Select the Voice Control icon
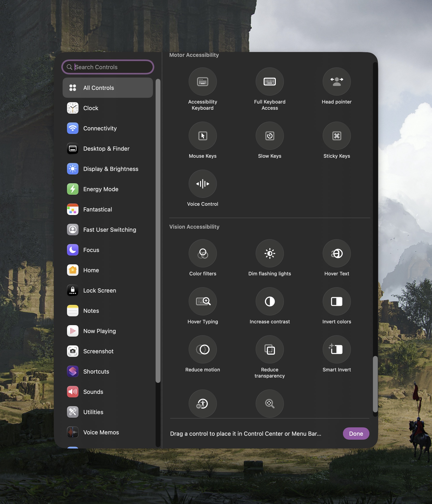This screenshot has width=432, height=504. (x=203, y=184)
